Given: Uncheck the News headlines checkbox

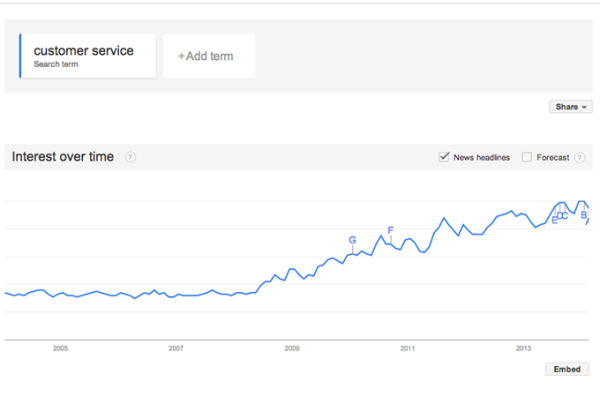Looking at the screenshot, I should pyautogui.click(x=444, y=157).
